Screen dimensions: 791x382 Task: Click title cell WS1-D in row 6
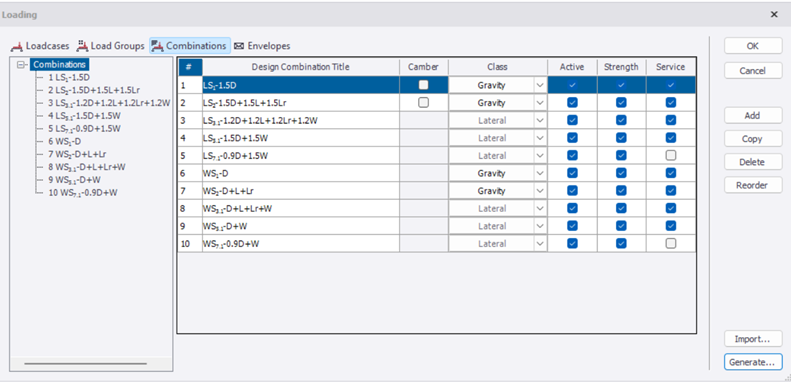click(301, 173)
